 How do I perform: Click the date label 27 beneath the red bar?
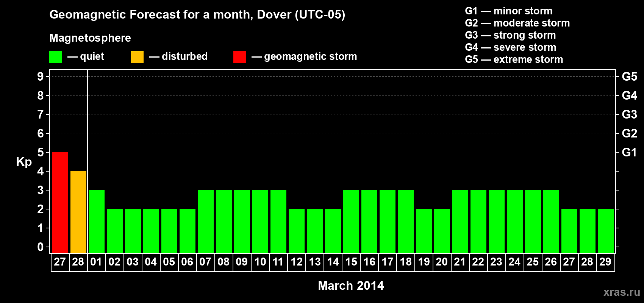coord(60,262)
